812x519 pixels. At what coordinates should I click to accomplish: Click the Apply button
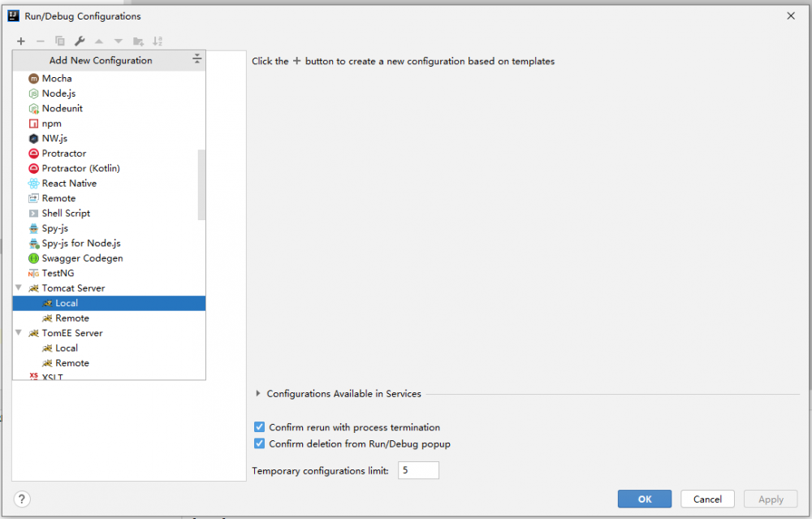point(771,500)
